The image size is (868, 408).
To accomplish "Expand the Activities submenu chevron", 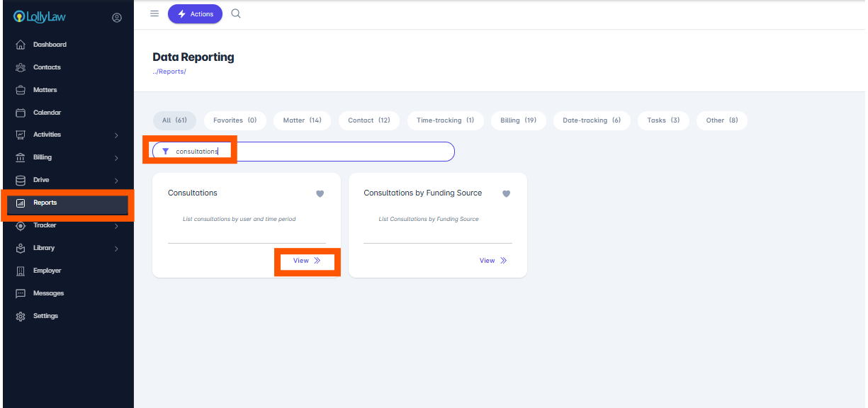I will (116, 135).
